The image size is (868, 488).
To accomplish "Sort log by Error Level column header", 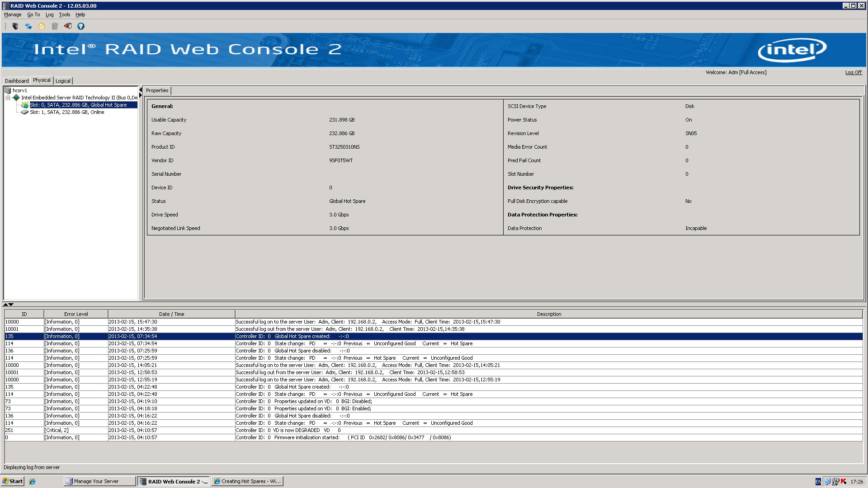I will 76,314.
